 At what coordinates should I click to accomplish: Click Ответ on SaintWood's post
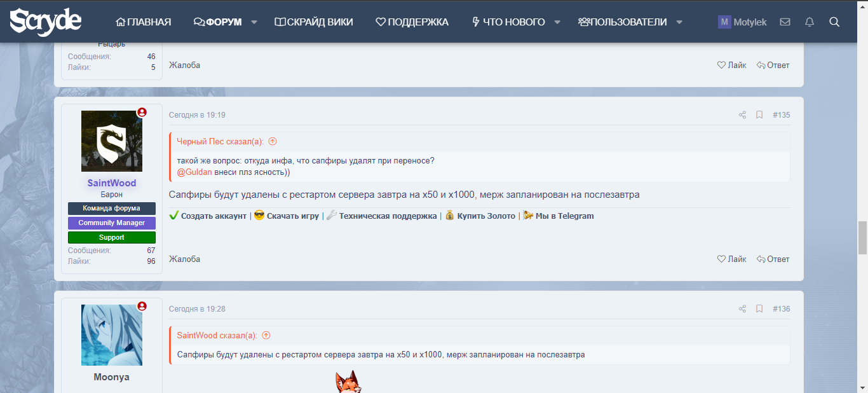point(773,259)
